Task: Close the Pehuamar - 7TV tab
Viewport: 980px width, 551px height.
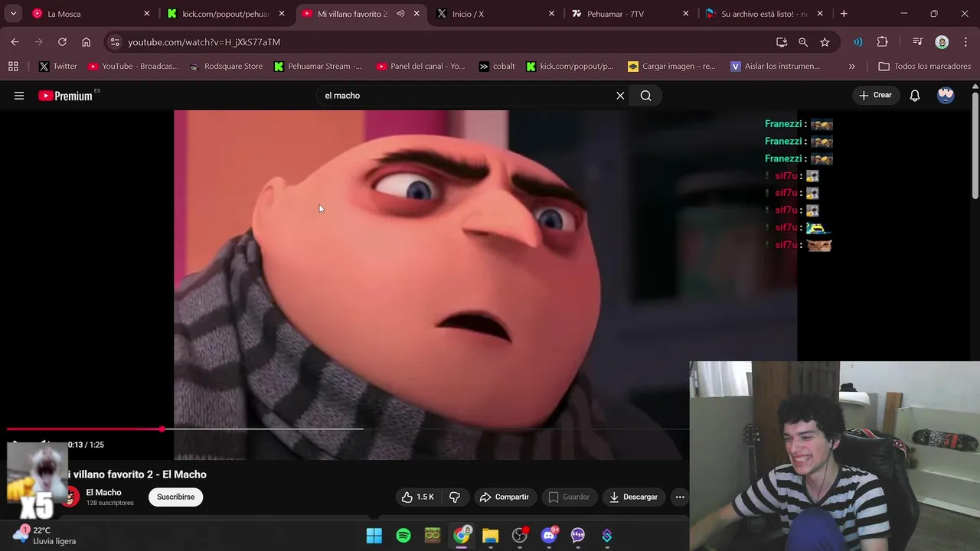Action: click(686, 14)
